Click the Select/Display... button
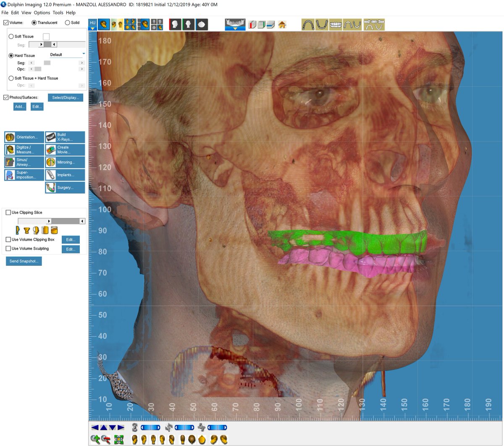The width and height of the screenshot is (504, 446). (x=66, y=97)
